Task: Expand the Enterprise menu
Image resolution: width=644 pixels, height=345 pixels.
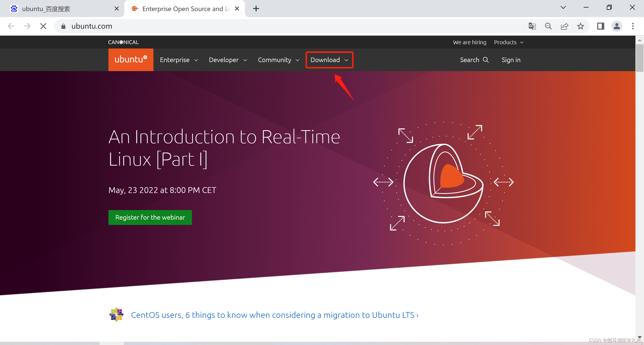Action: point(179,60)
